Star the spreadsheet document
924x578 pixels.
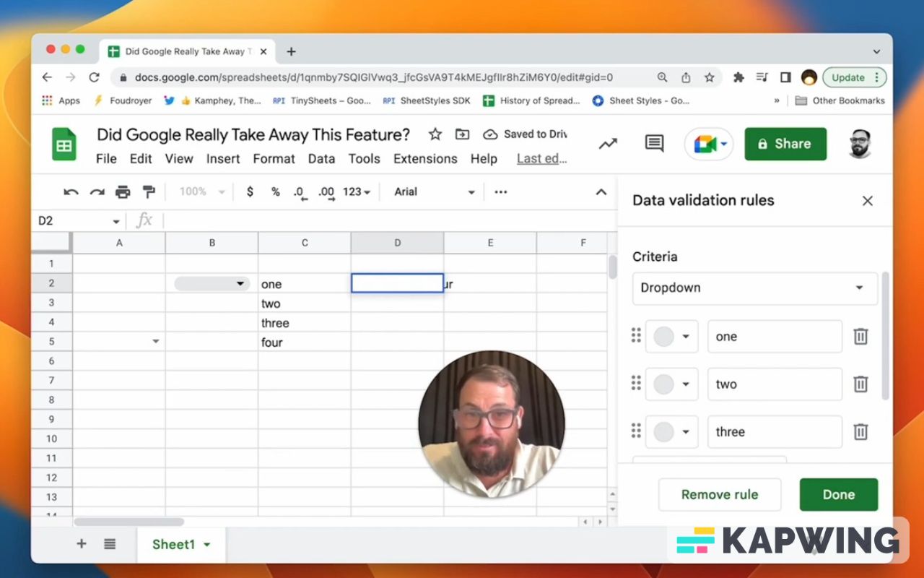pyautogui.click(x=435, y=134)
